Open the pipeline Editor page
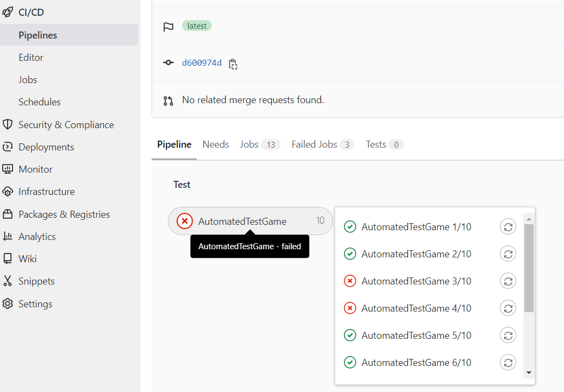 coord(31,58)
